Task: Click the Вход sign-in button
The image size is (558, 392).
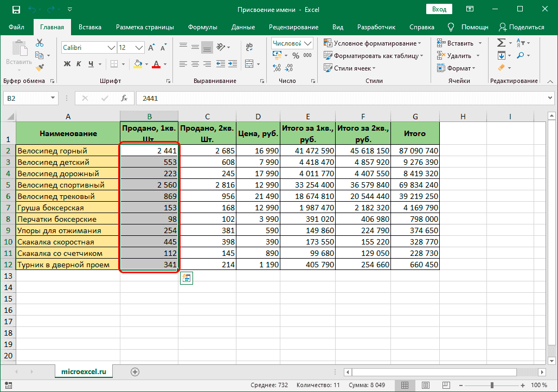Action: point(439,9)
